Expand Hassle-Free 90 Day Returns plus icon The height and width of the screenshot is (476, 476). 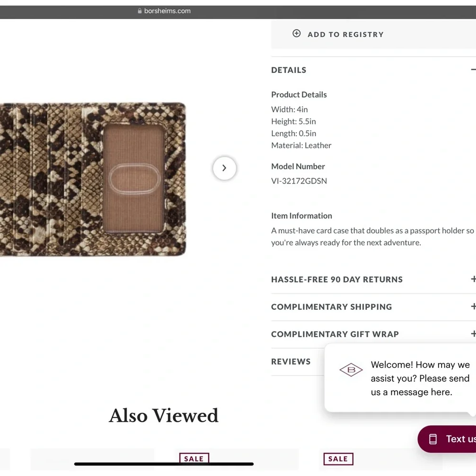click(473, 279)
